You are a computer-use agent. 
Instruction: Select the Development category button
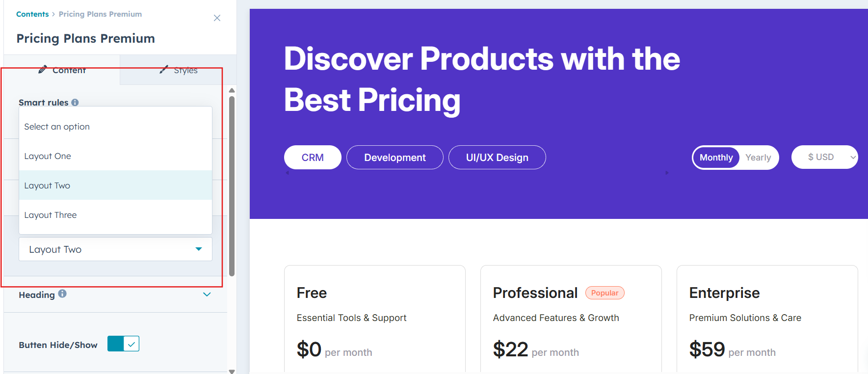coord(395,158)
